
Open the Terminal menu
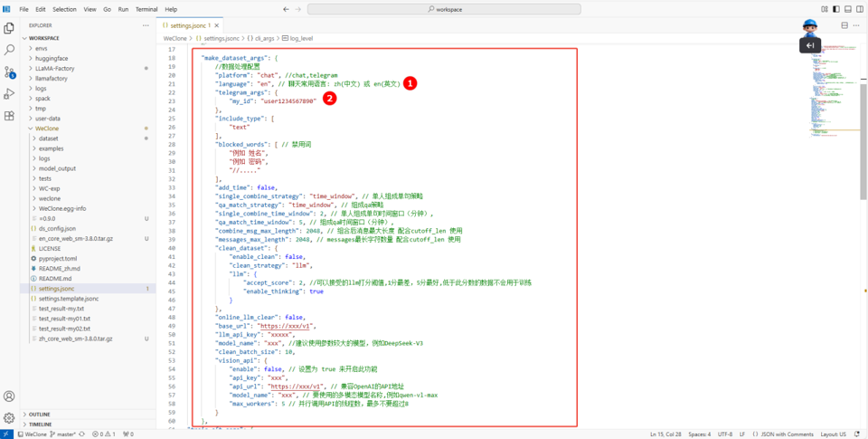pos(146,9)
